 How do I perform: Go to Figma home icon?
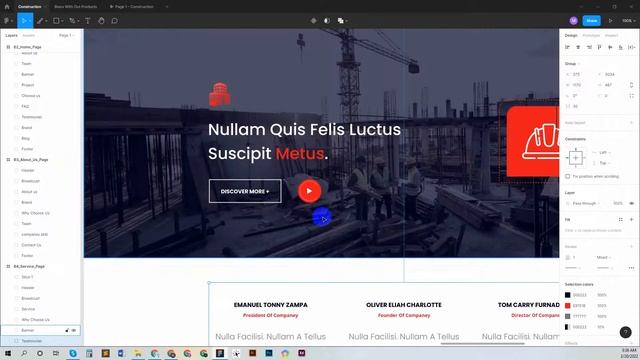pyautogui.click(x=7, y=7)
